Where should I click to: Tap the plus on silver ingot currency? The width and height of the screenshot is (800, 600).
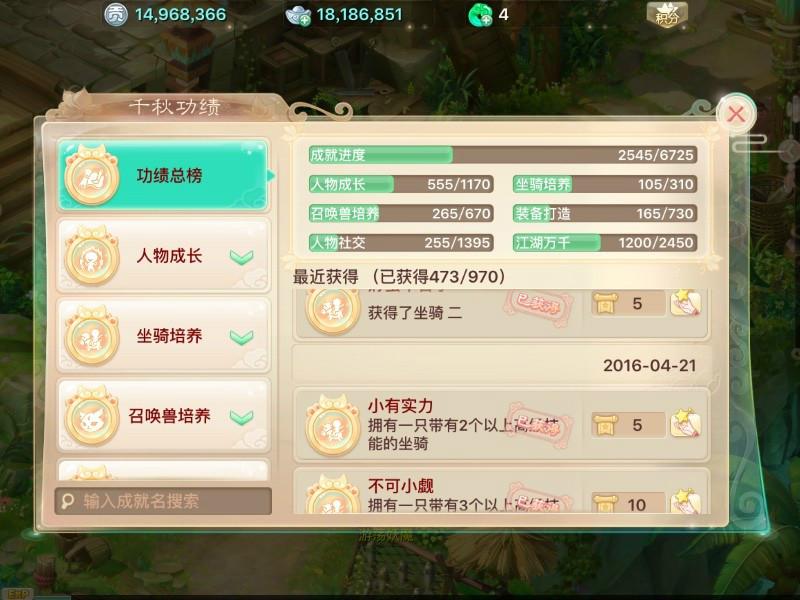[x=305, y=20]
